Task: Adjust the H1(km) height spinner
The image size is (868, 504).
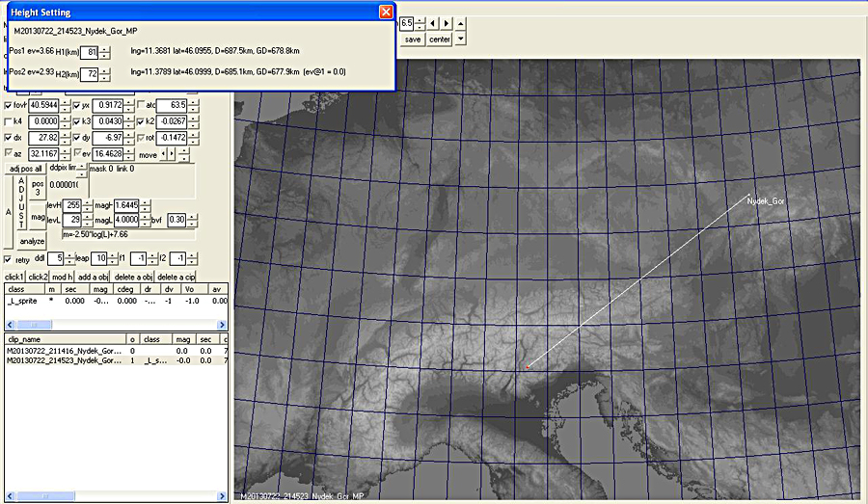Action: pyautogui.click(x=104, y=53)
